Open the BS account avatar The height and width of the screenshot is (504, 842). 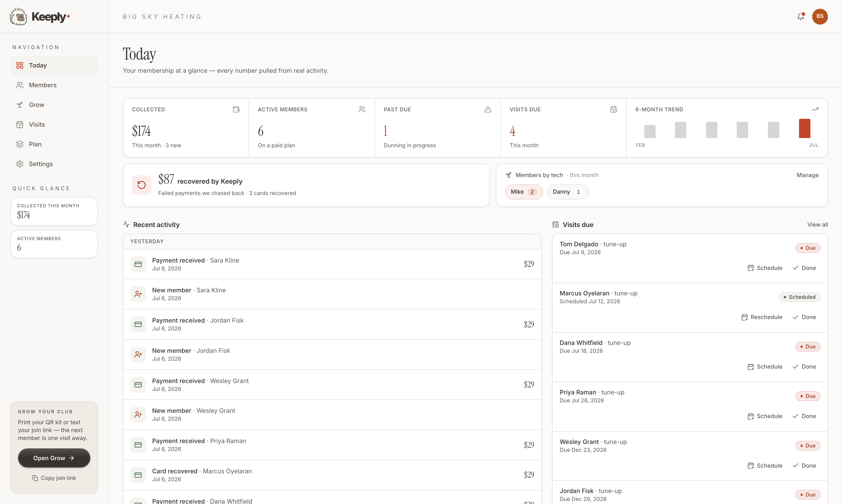coord(820,16)
